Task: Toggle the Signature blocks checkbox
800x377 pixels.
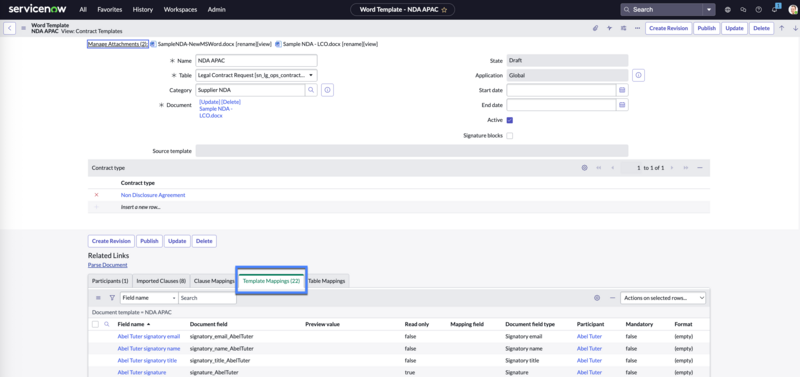Action: (x=510, y=136)
